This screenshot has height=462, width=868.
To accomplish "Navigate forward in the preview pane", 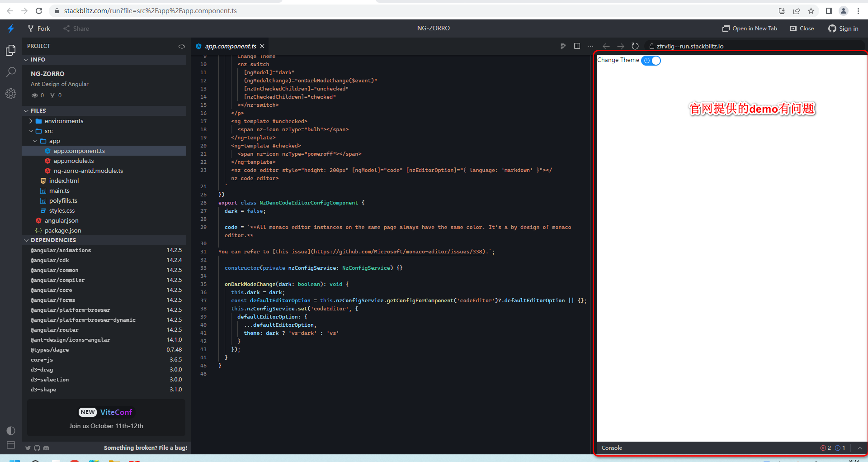I will pyautogui.click(x=621, y=46).
